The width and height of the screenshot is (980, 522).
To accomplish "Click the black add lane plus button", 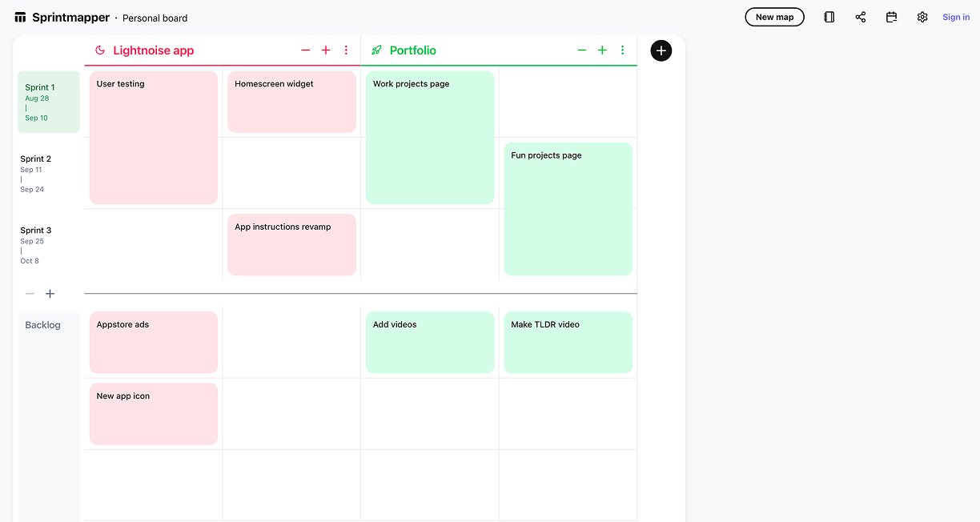I will click(661, 50).
